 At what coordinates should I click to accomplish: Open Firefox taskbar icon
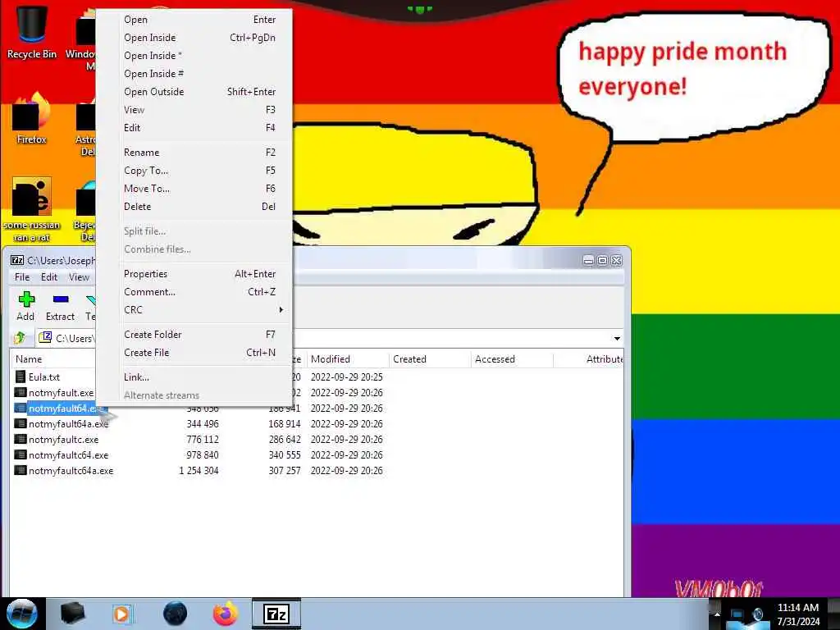[226, 614]
